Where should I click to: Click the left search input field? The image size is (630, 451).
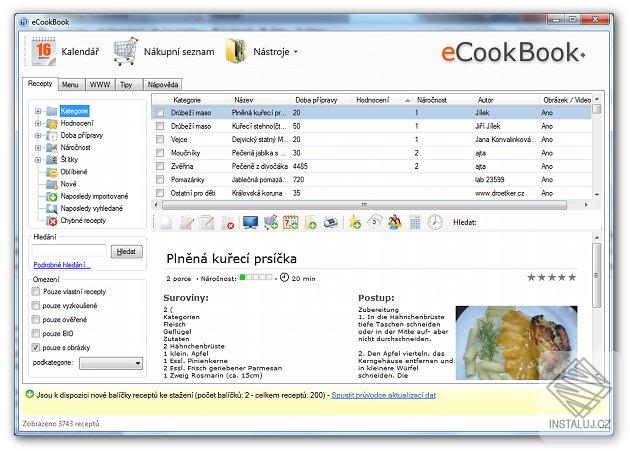click(x=69, y=251)
